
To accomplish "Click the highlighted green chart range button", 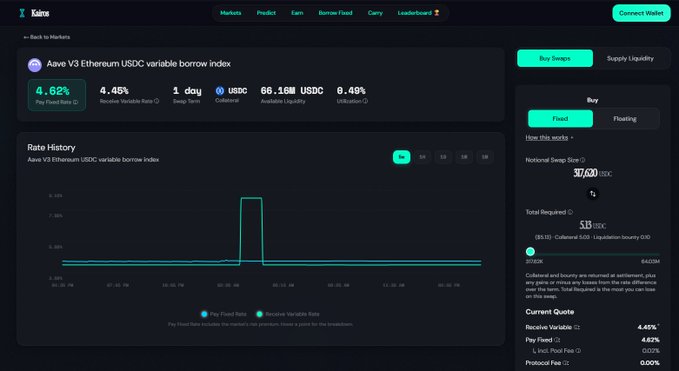I will 401,157.
